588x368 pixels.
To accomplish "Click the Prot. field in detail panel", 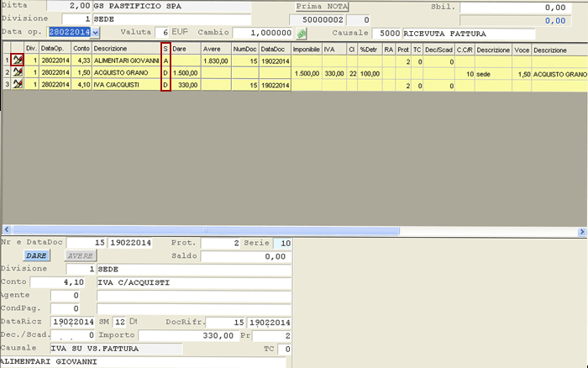I will coord(220,243).
